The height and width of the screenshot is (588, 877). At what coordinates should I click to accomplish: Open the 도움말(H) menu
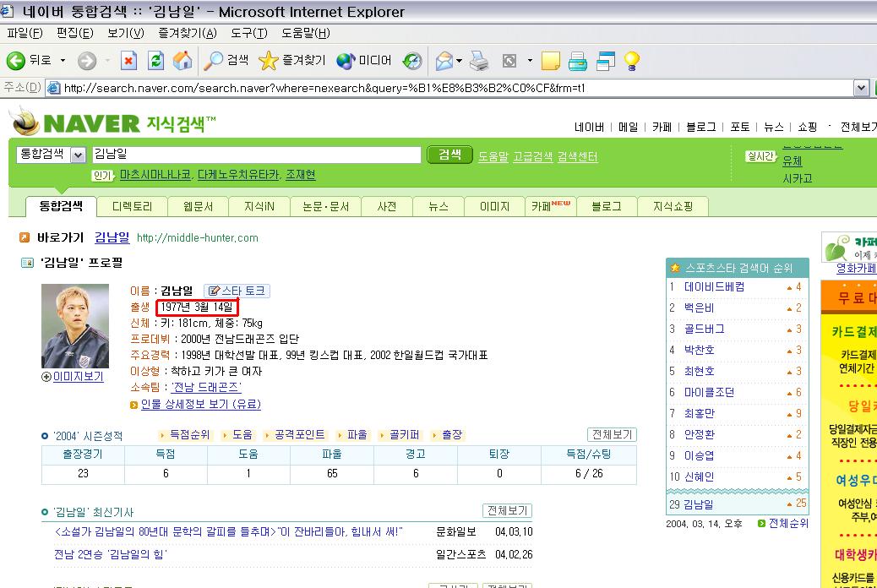click(x=305, y=33)
